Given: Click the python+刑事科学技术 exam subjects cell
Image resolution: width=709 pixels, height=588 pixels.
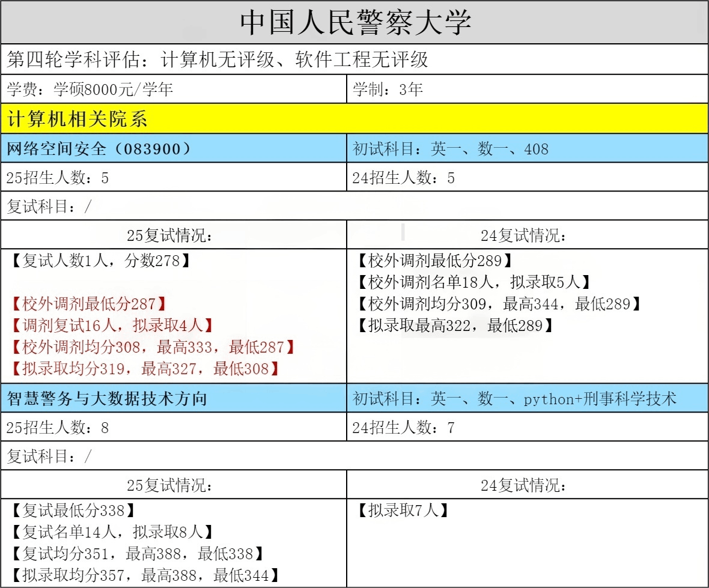Looking at the screenshot, I should click(515, 399).
